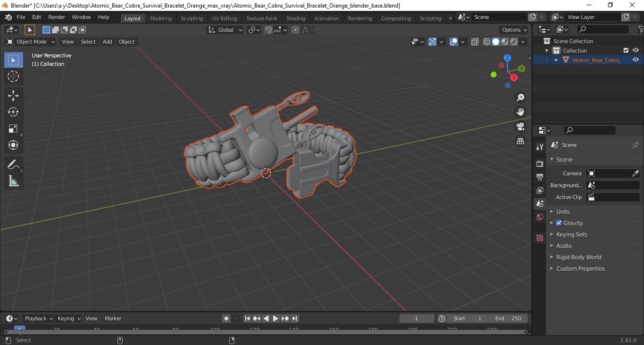This screenshot has height=345, width=644.
Task: Switch to the Modeling workspace tab
Action: click(x=161, y=18)
